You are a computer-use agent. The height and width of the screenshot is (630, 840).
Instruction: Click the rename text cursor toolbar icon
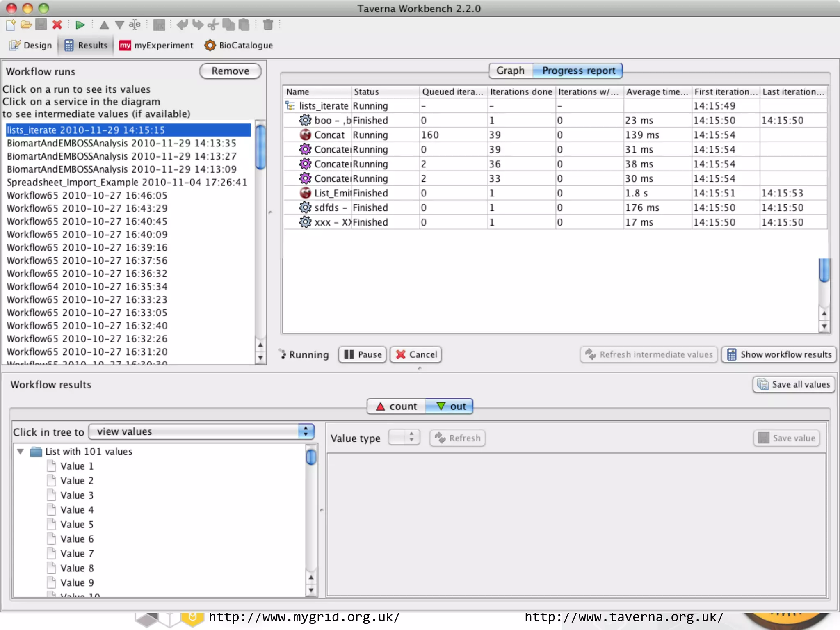point(135,25)
